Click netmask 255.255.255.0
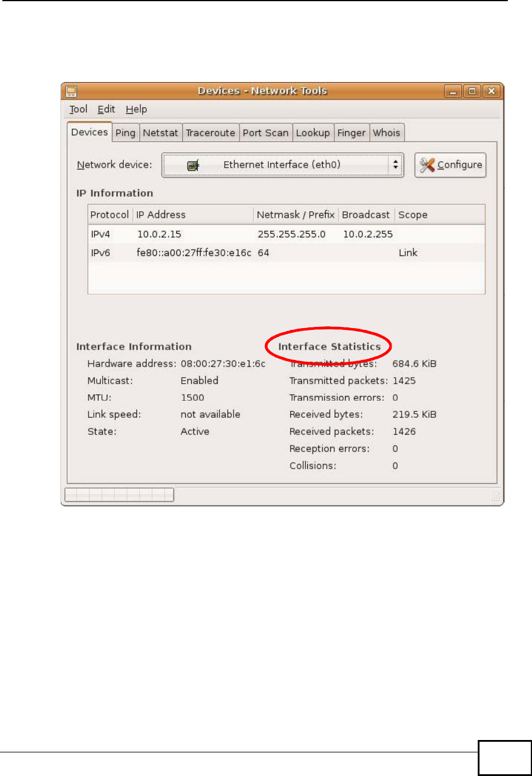This screenshot has height=776, width=532. click(291, 234)
